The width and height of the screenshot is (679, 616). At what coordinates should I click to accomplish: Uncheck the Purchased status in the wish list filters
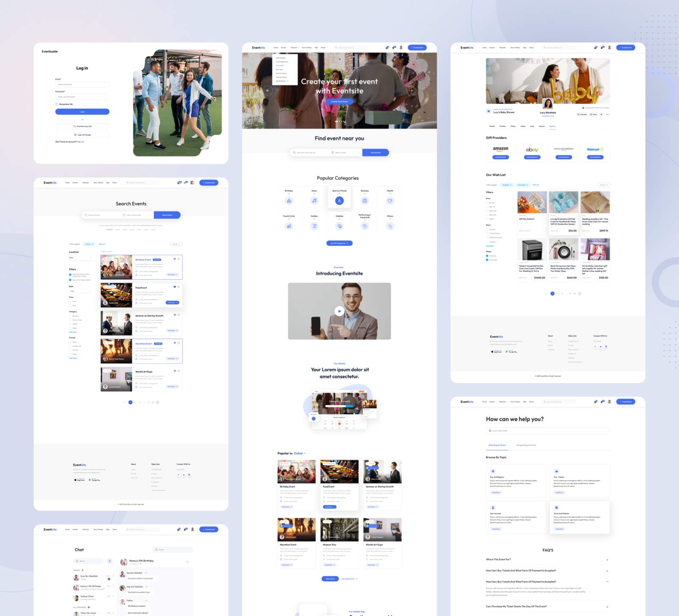[x=487, y=260]
